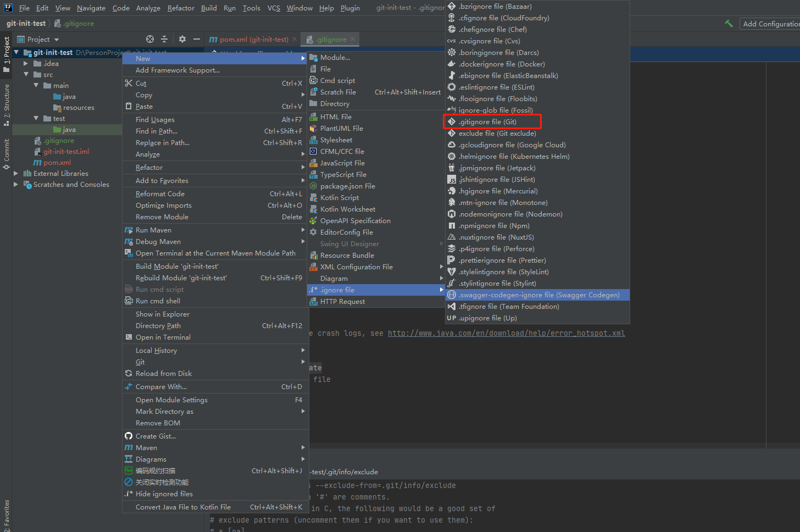Click the Build hammer icon

click(729, 24)
